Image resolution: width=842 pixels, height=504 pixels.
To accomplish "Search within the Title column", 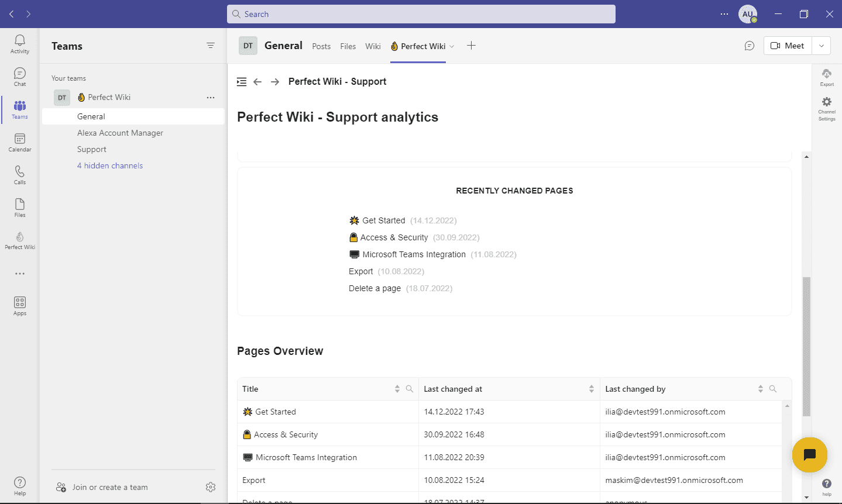I will tap(410, 389).
